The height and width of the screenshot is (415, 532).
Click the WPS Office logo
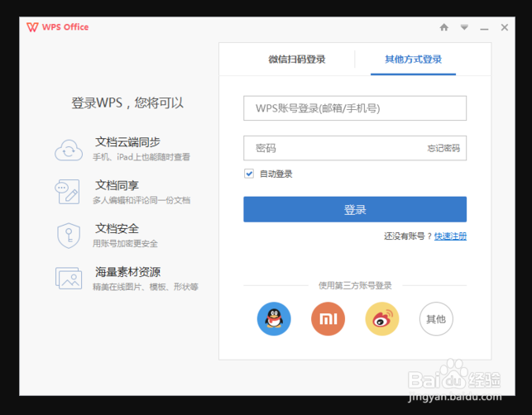coord(58,27)
